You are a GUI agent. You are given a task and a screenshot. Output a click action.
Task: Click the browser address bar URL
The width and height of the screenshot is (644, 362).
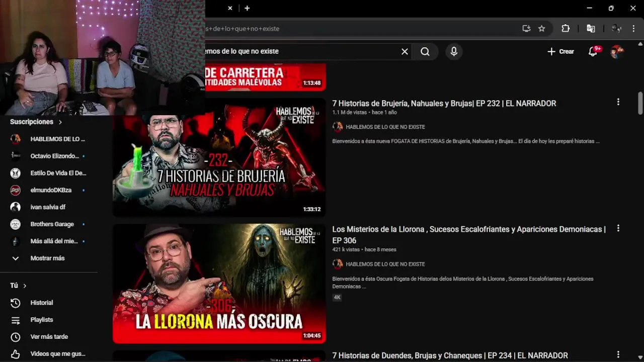click(243, 29)
